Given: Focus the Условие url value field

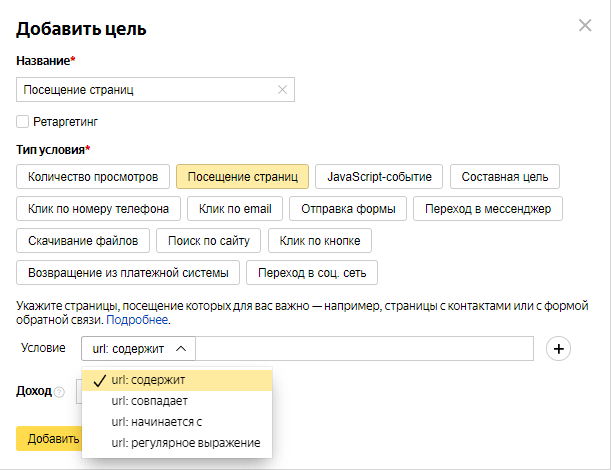Looking at the screenshot, I should click(x=364, y=349).
